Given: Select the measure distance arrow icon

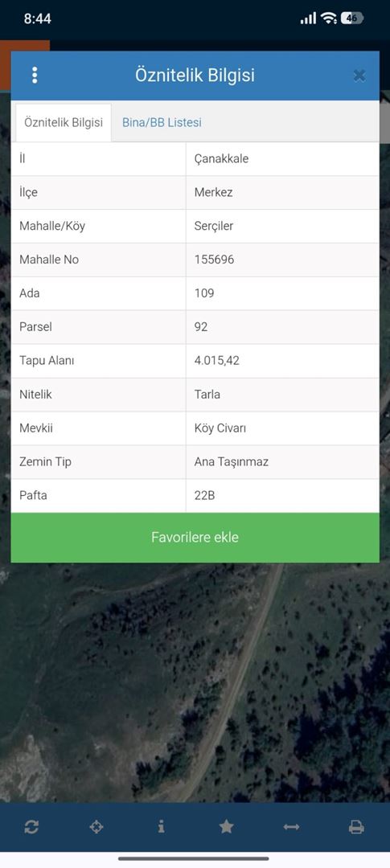Looking at the screenshot, I should click(x=291, y=827).
